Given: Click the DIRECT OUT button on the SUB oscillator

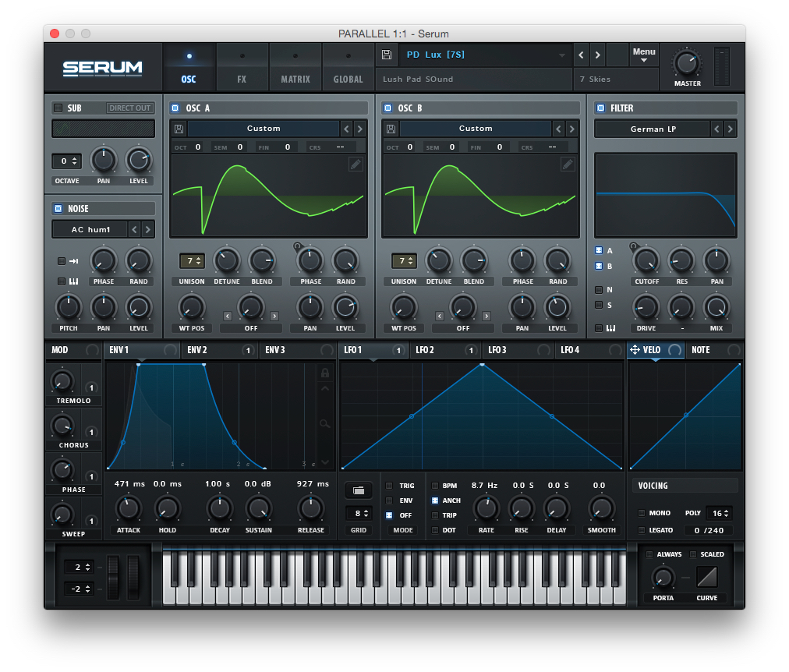Looking at the screenshot, I should click(x=129, y=108).
